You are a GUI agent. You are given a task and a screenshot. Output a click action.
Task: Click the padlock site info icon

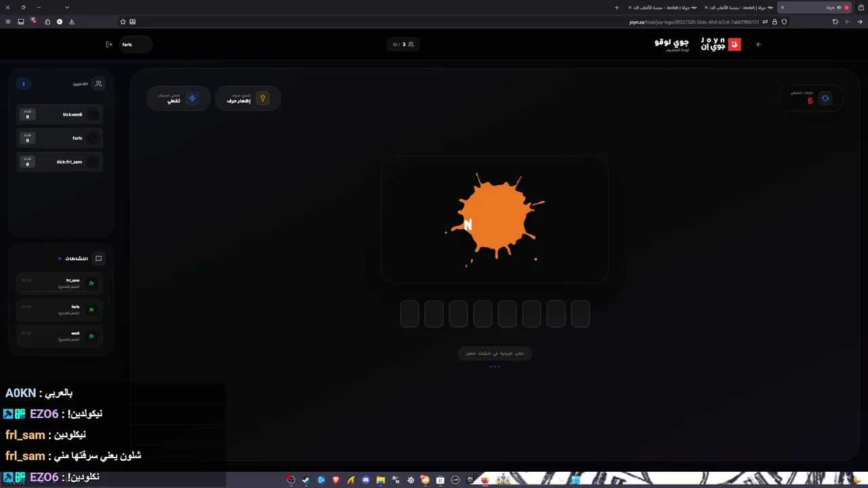click(x=774, y=22)
